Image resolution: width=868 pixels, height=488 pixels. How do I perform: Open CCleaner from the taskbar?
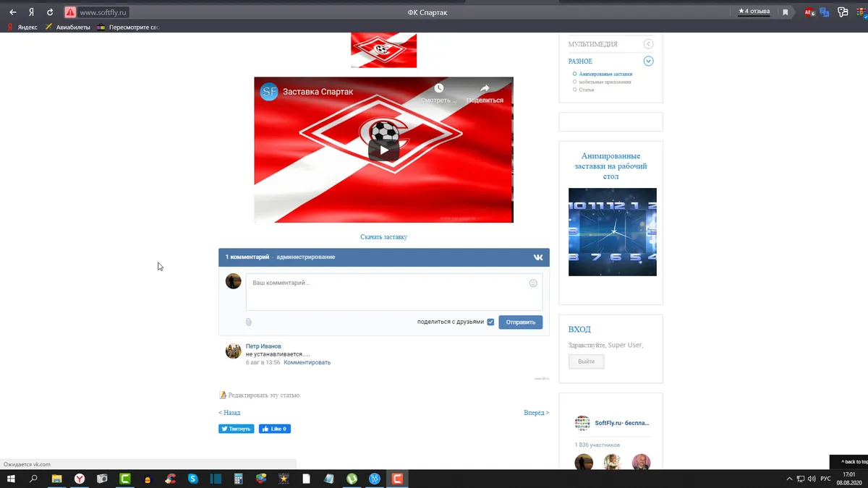click(170, 479)
